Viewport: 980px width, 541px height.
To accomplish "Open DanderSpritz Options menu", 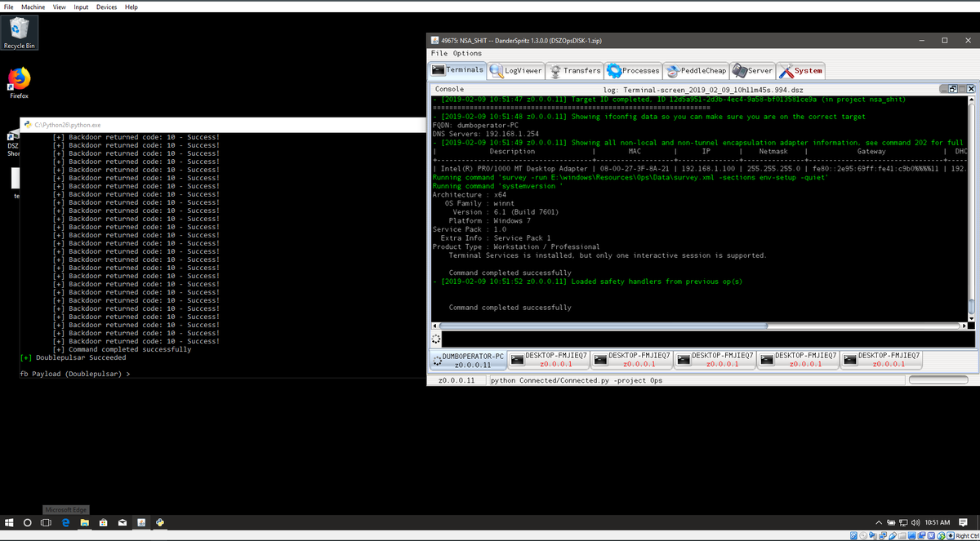I will coord(467,53).
